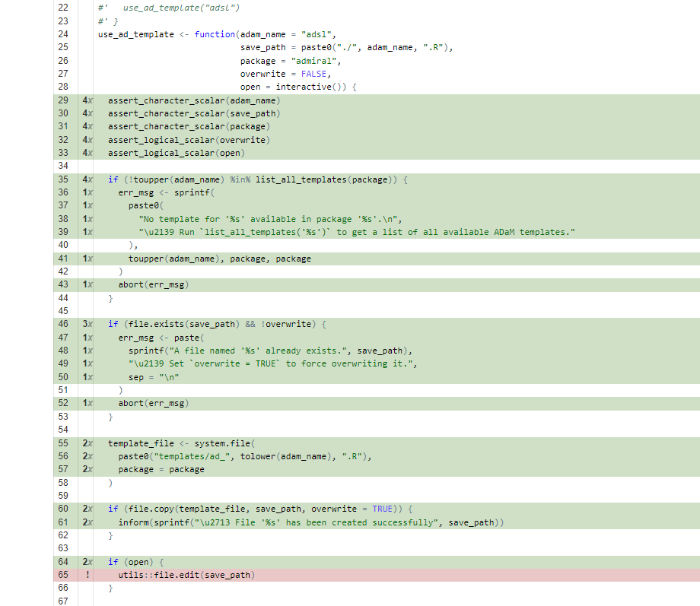This screenshot has width=700, height=606.
Task: Click 'err_msg <- paste(' on line 47
Action: 161,338
